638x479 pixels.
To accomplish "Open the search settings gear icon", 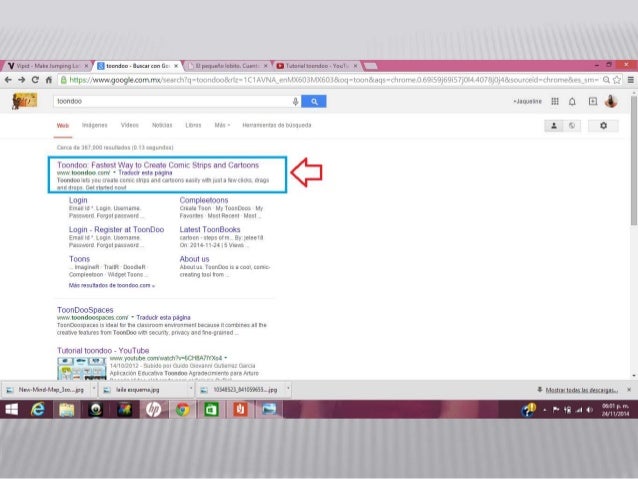I will (603, 126).
